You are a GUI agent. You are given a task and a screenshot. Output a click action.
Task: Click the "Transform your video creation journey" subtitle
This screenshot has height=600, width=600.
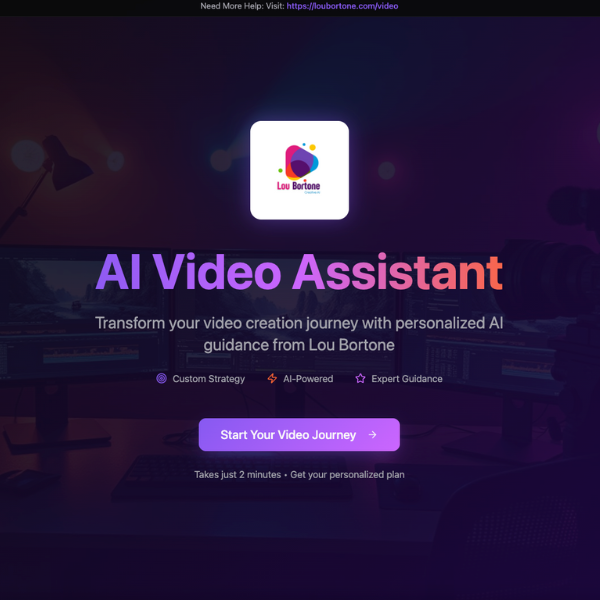[299, 334]
